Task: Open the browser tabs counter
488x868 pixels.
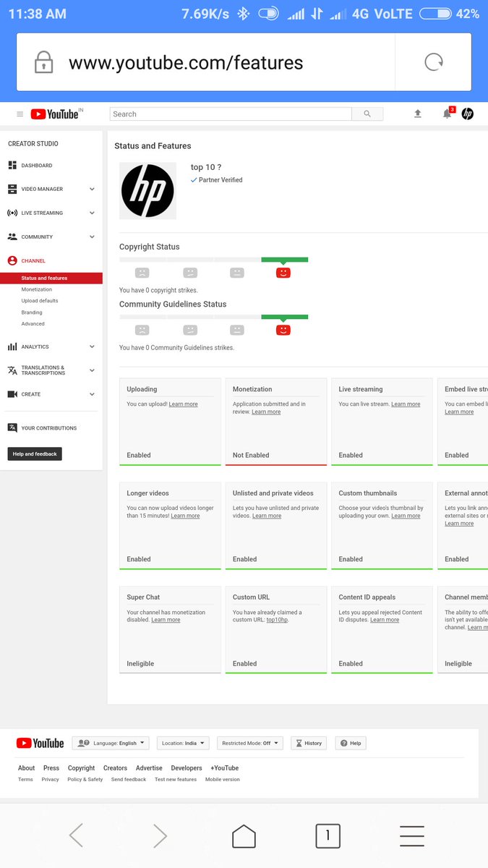Action: coord(328,836)
